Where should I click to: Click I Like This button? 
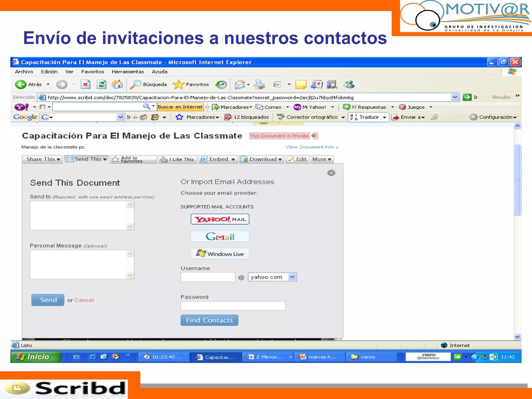(x=177, y=159)
